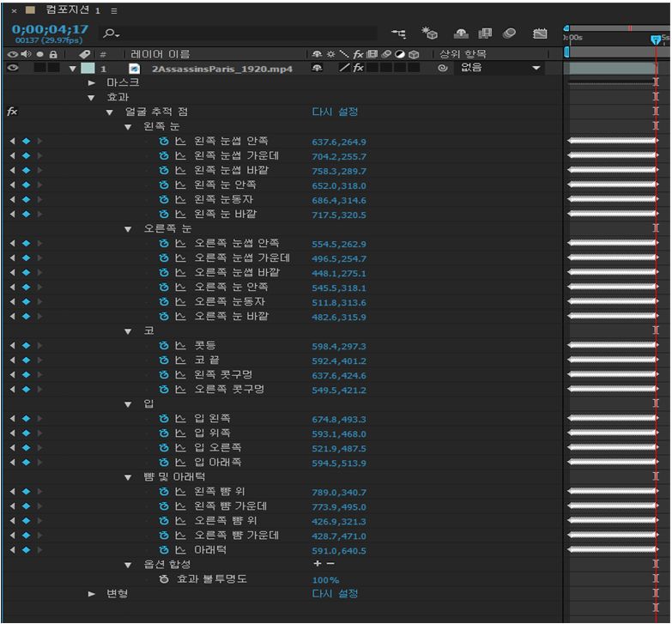Click the search magnifier icon in timeline
This screenshot has height=624, width=672.
click(111, 34)
